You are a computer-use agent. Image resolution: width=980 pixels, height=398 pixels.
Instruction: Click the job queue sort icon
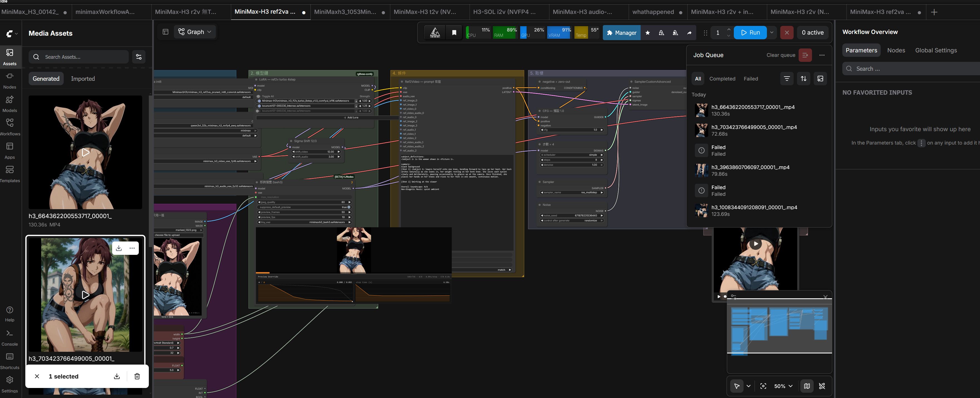(803, 79)
